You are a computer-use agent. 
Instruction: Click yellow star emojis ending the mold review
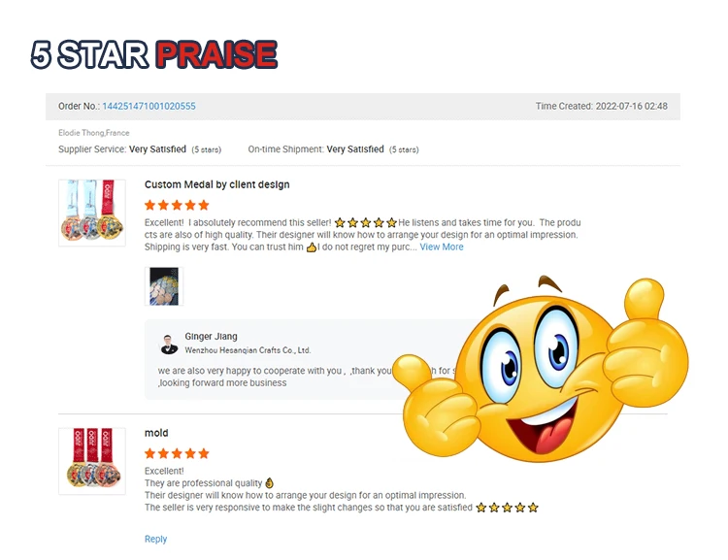[507, 508]
